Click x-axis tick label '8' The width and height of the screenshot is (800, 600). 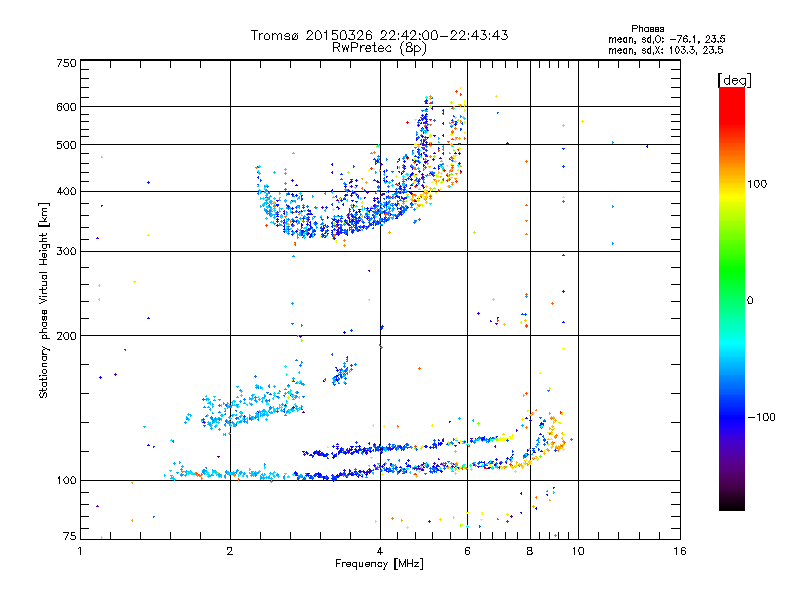530,551
